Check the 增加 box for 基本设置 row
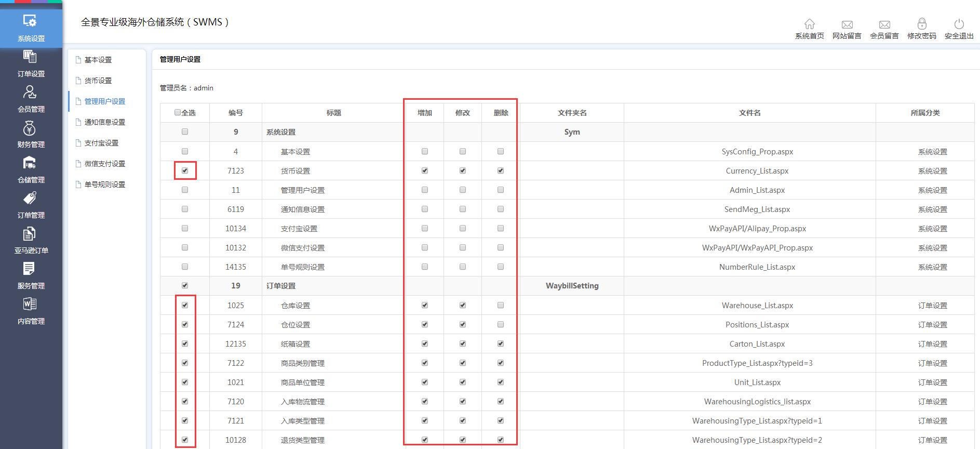The image size is (980, 449). click(425, 151)
